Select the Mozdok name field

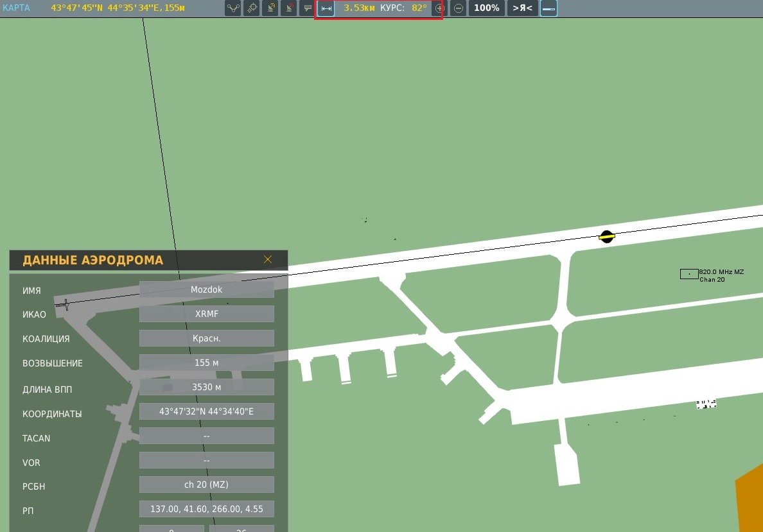click(x=206, y=289)
